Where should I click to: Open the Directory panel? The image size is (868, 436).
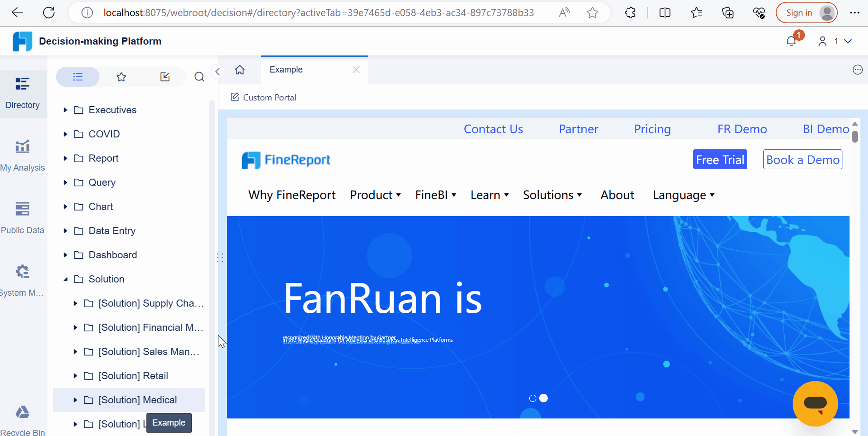pos(22,92)
